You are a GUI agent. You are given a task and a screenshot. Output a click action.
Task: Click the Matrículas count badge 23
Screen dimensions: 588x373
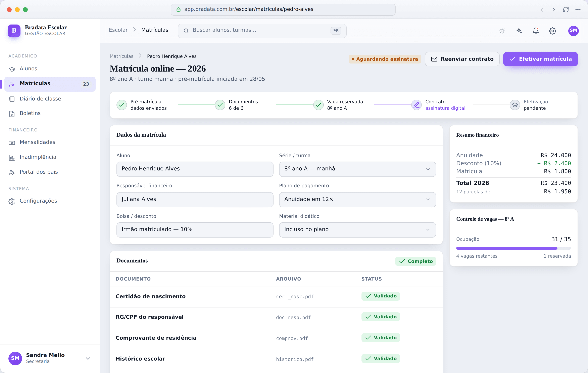click(x=86, y=84)
